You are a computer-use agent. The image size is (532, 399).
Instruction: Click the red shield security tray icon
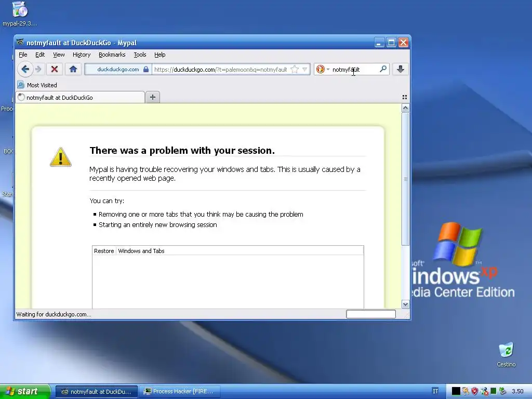475,391
